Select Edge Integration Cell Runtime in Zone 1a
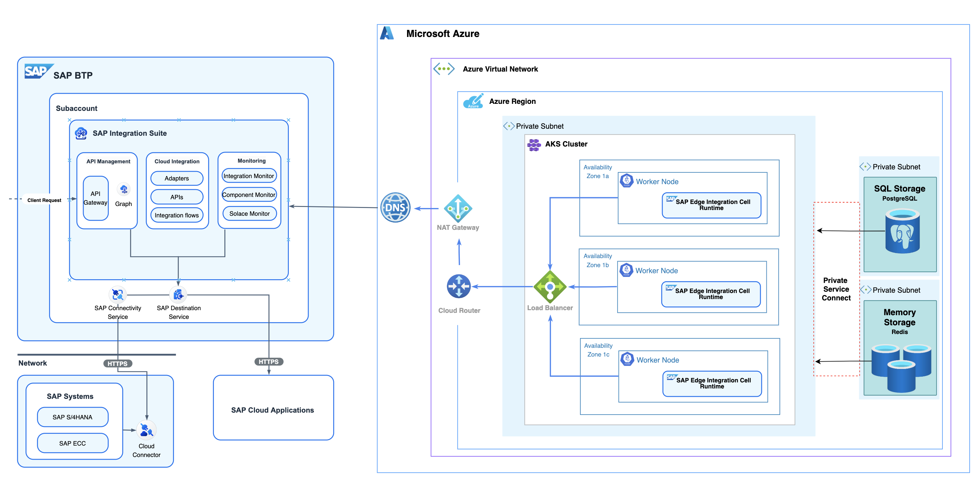Image resolution: width=980 pixels, height=500 pixels. tap(711, 206)
